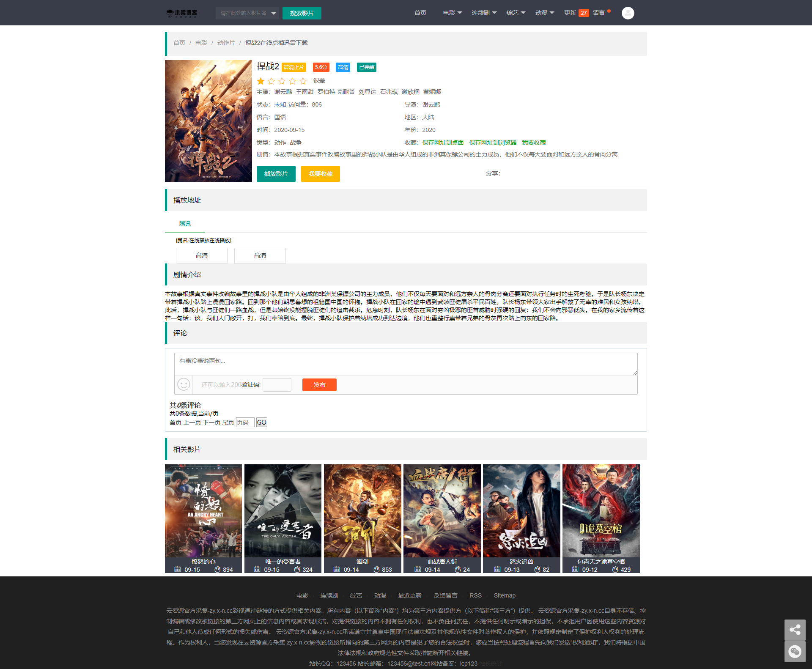Image resolution: width=812 pixels, height=669 pixels.
Task: Open related movie 怒火追凶 poster
Action: point(521,511)
